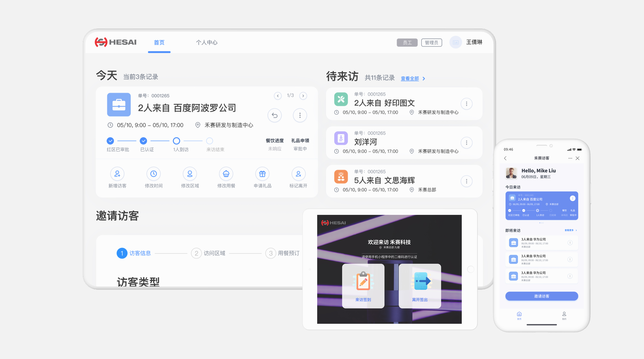644x359 pixels.
Task: Open the 修改区域 location icon
Action: [x=190, y=174]
